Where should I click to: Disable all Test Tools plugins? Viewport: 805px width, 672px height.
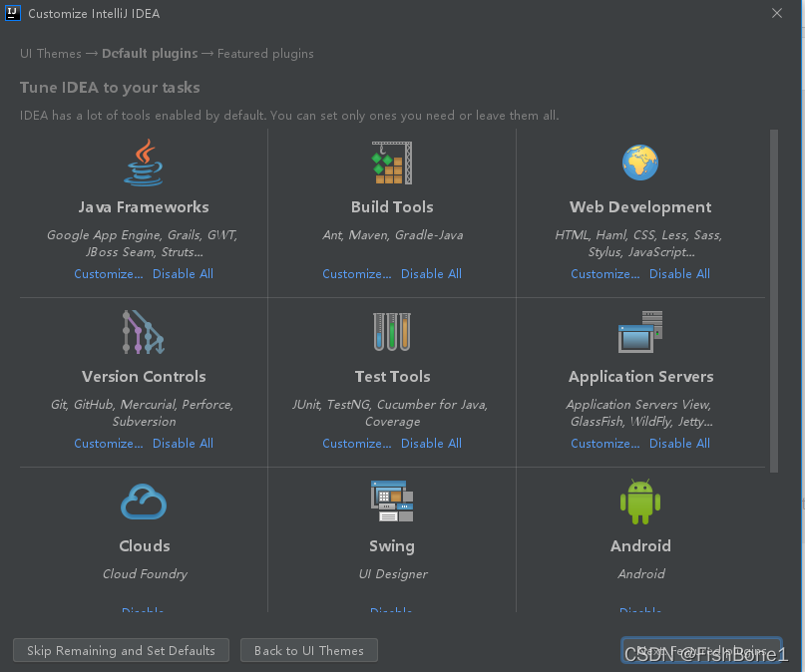(431, 444)
